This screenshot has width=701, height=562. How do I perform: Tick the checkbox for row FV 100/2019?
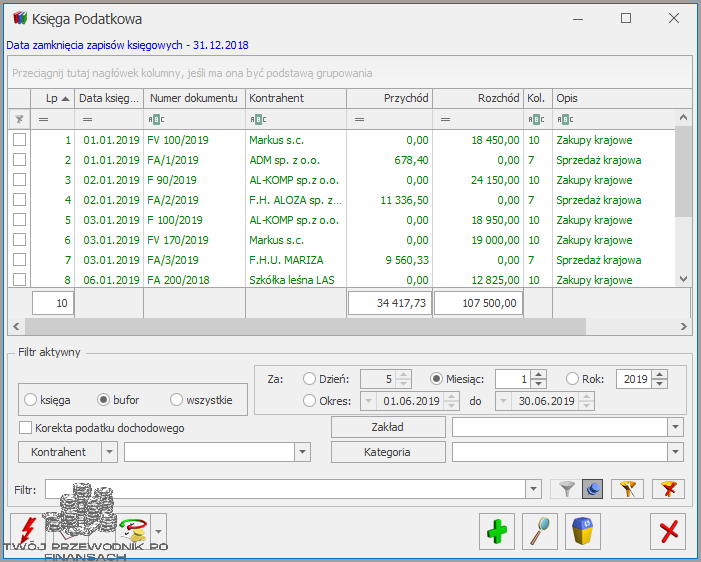(19, 140)
